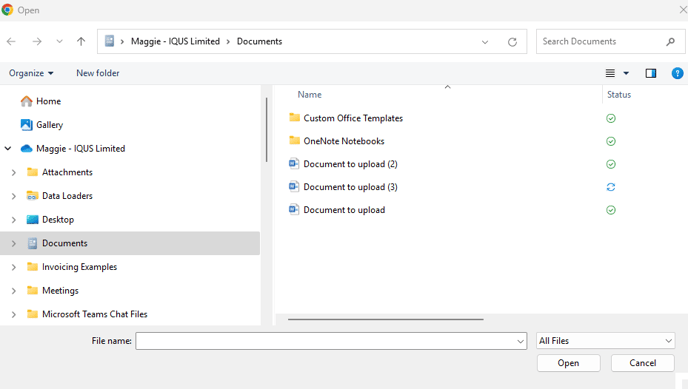Click the Cancel button
This screenshot has width=688, height=389.
coord(643,363)
